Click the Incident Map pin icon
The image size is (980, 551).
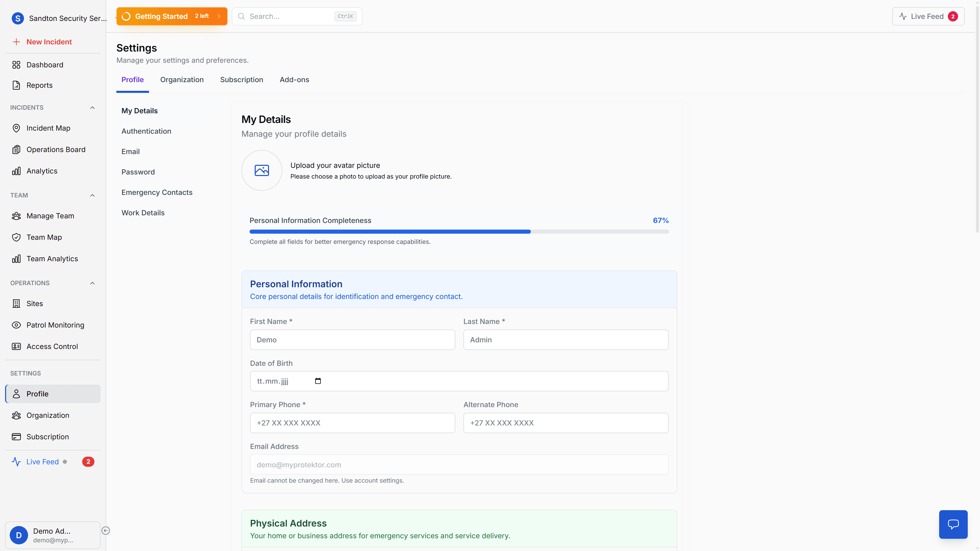[16, 128]
